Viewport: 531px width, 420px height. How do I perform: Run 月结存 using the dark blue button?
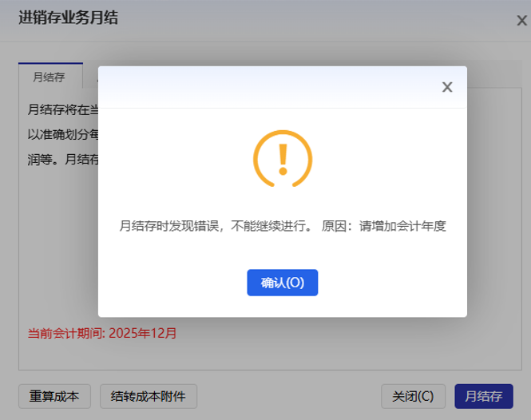[x=483, y=396]
